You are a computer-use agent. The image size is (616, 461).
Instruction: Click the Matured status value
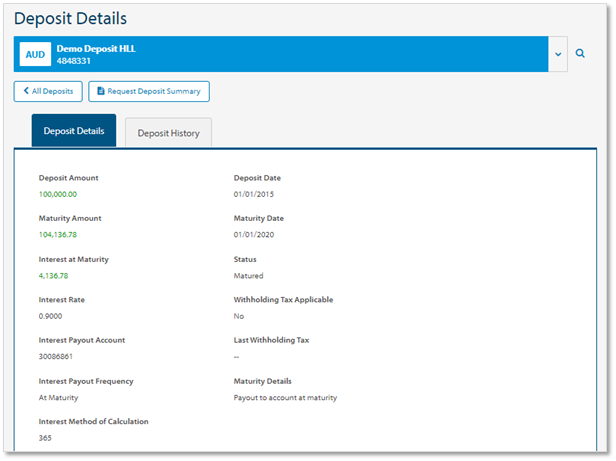click(249, 275)
